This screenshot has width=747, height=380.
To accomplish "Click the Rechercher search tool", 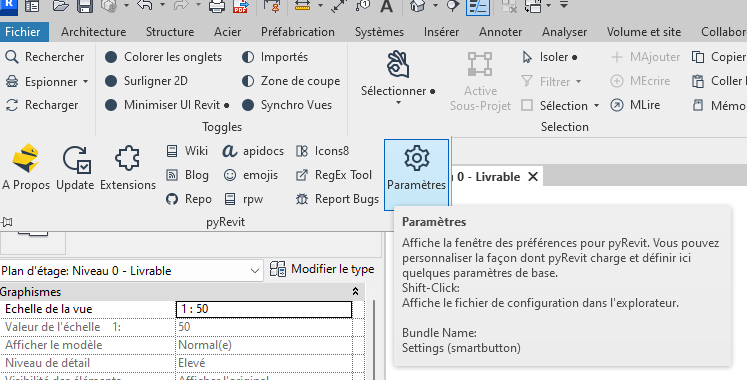I will pos(45,57).
